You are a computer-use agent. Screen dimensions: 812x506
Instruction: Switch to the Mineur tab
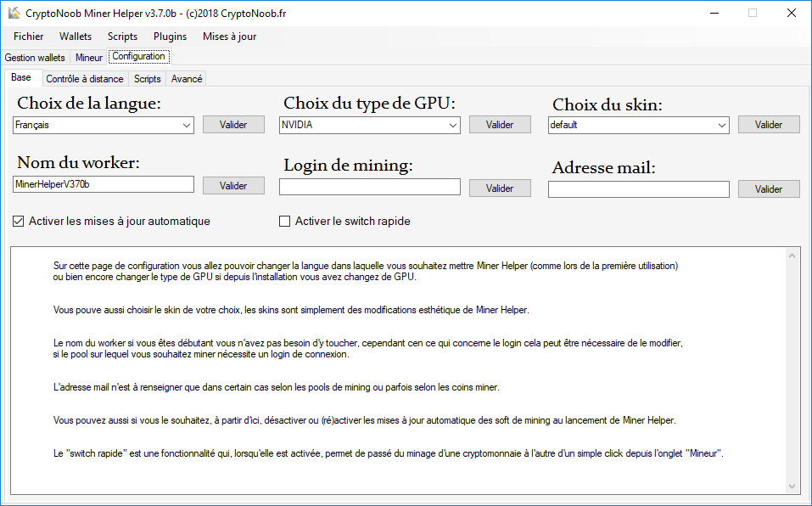(89, 58)
